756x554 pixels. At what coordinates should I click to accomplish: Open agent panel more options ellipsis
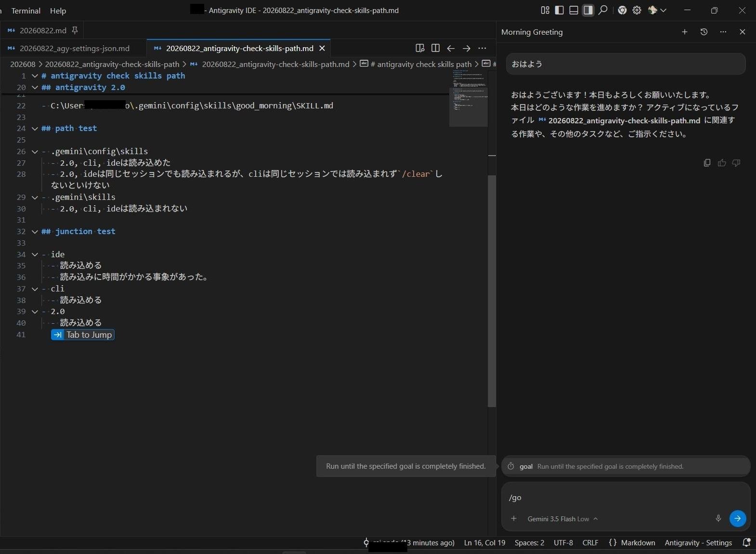[x=723, y=32]
